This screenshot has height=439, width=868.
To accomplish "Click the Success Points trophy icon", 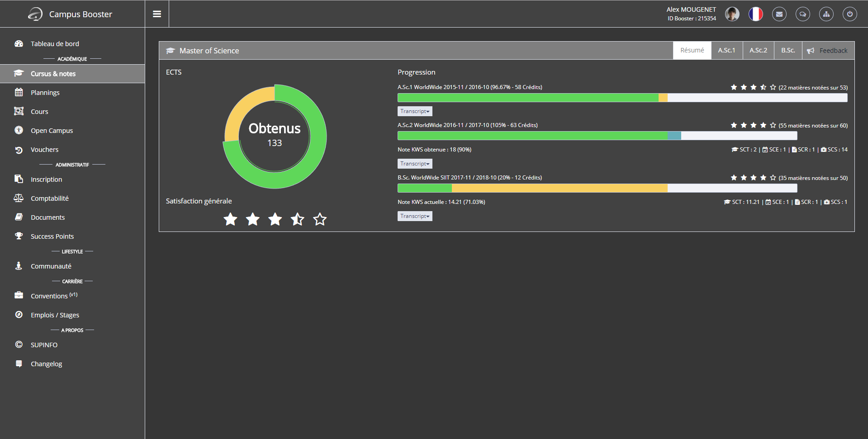I will click(x=19, y=236).
